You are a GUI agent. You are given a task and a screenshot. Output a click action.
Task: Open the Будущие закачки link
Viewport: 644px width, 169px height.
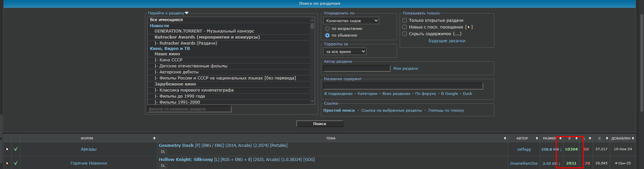click(x=447, y=41)
